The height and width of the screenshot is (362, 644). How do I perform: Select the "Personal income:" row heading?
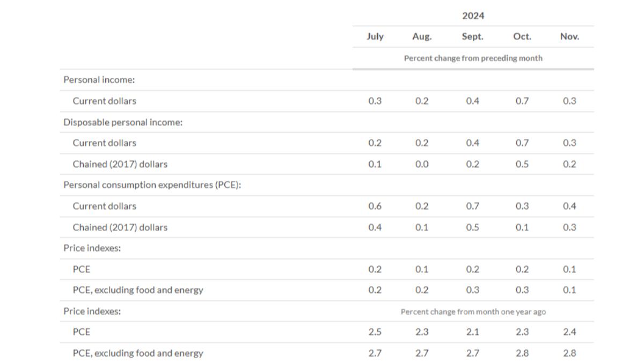click(99, 80)
